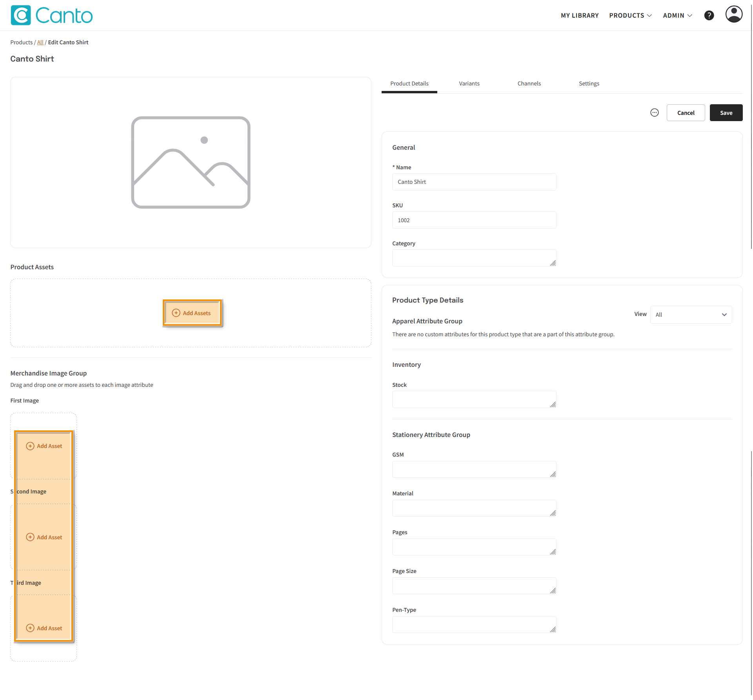Open the user profile avatar icon
Viewport: 753px width, 700px height.
point(733,15)
